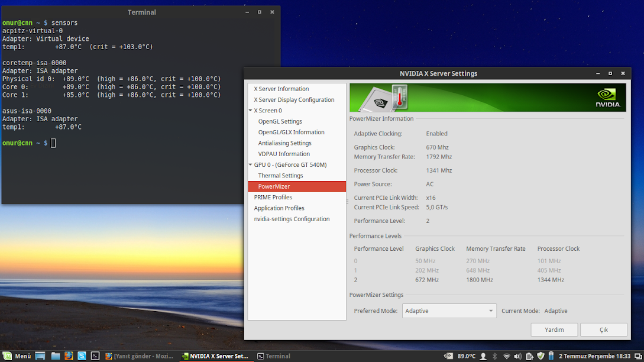Launch terminal from the panel launcher icon
Viewport: 644px width, 362px height.
point(95,356)
